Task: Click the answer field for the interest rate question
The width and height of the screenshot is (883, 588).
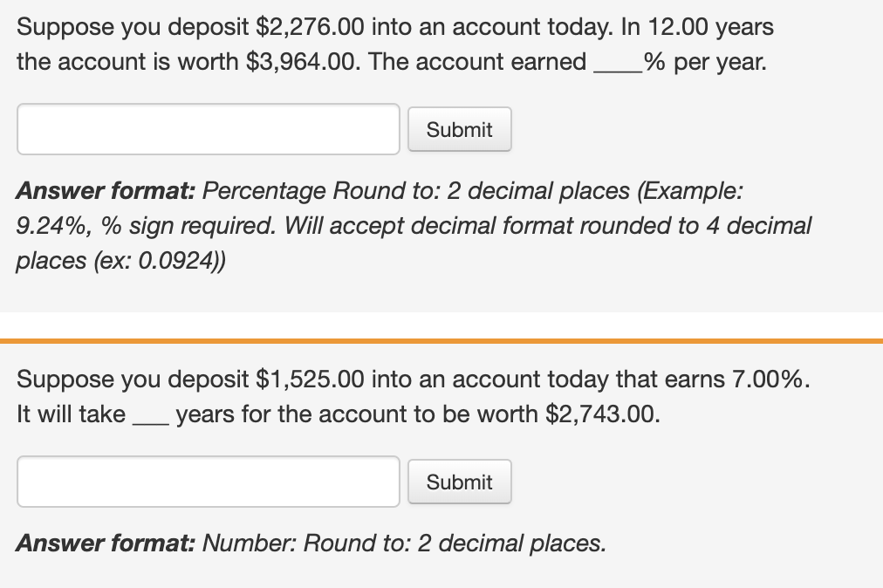Action: 209,129
